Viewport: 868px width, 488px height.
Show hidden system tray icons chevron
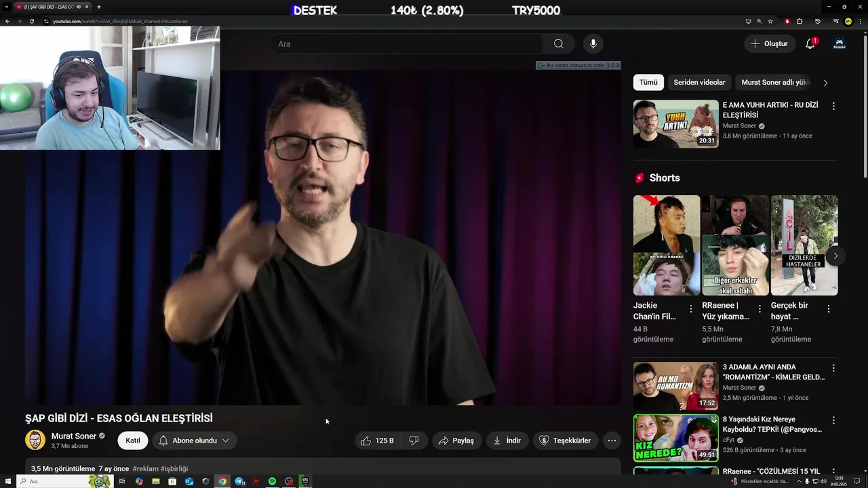click(x=798, y=481)
